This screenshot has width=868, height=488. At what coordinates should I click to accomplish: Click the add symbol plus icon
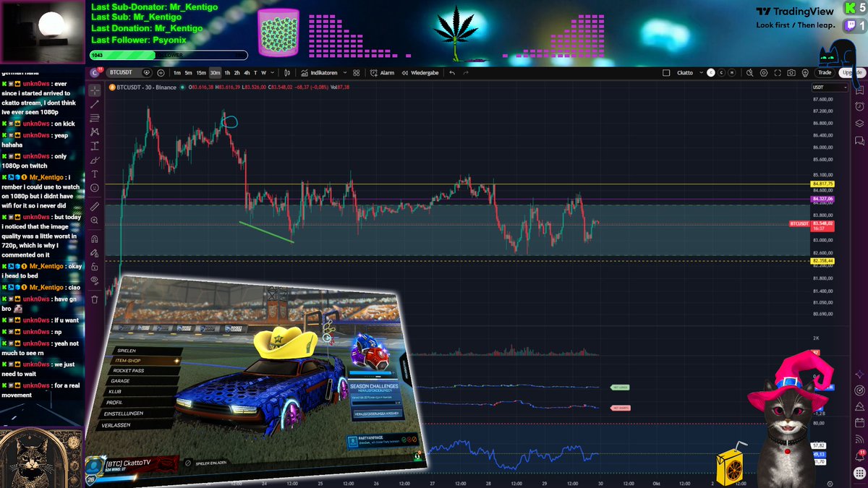point(161,72)
